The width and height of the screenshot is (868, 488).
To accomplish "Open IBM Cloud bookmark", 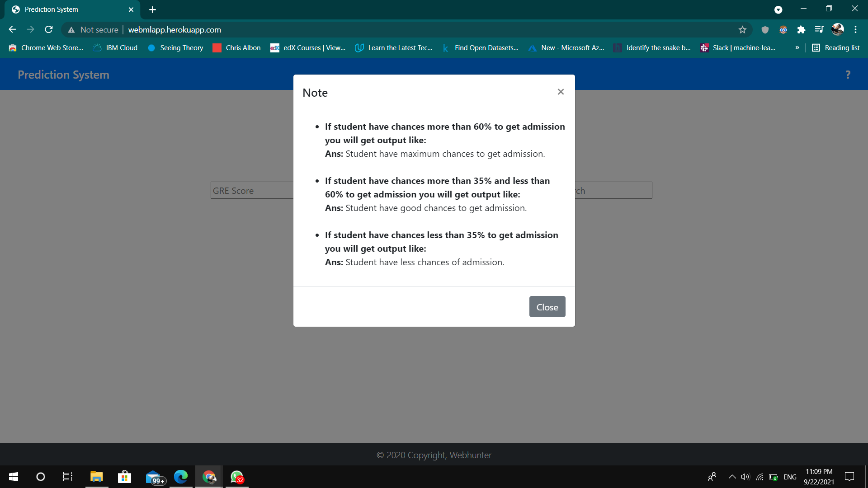I will (x=115, y=47).
